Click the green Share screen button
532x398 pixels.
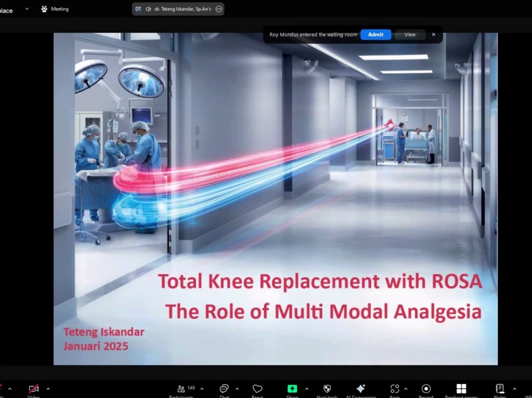pyautogui.click(x=292, y=389)
